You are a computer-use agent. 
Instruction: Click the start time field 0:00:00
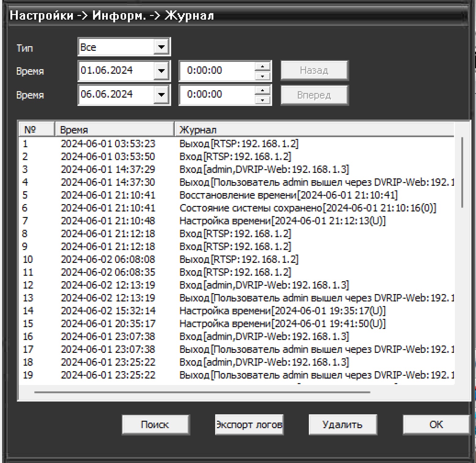pos(217,71)
